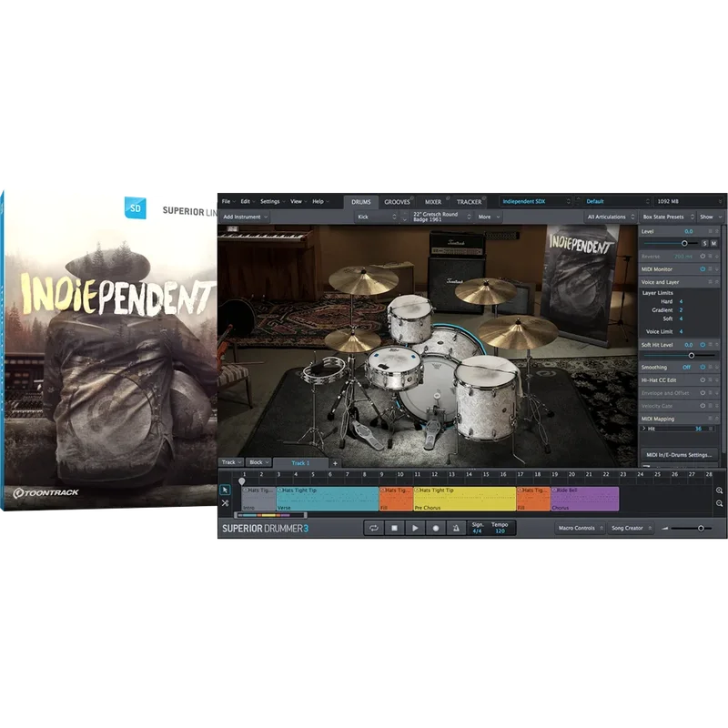Viewport: 728px width, 728px height.
Task: Switch to the GROOVES tab
Action: [x=397, y=202]
